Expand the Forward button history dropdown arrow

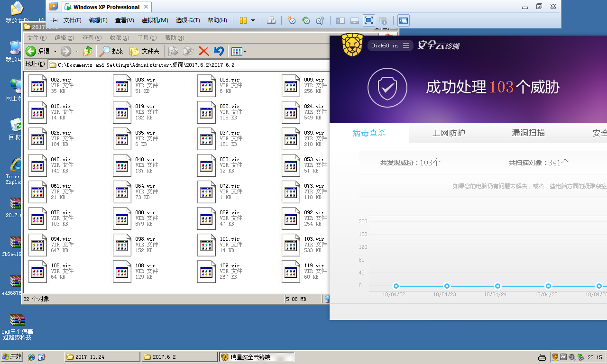click(77, 51)
